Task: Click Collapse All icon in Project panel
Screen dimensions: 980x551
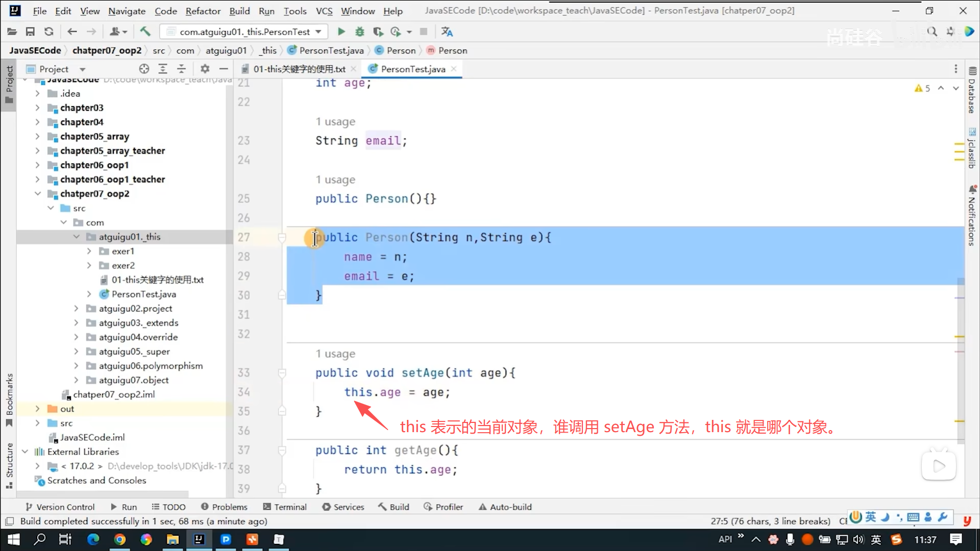Action: point(181,69)
